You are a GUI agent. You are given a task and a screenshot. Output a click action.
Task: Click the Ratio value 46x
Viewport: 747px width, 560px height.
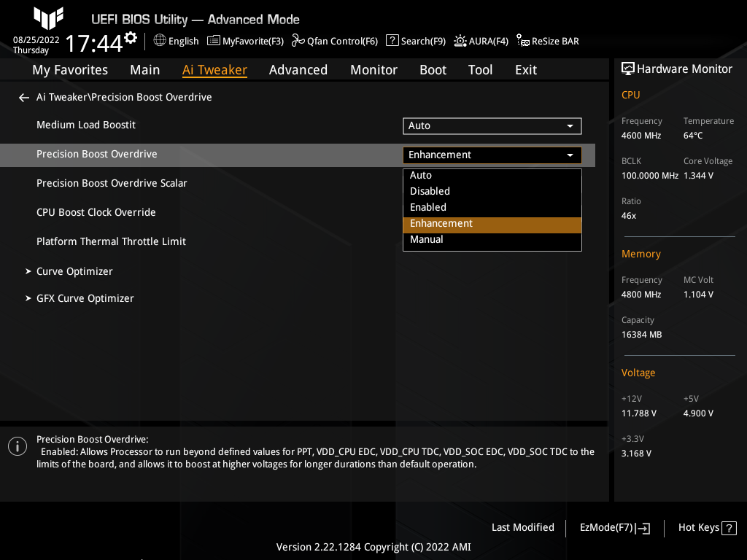(x=628, y=216)
